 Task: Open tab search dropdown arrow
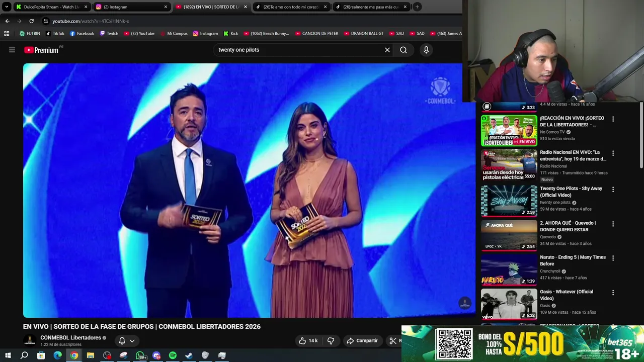(7, 7)
